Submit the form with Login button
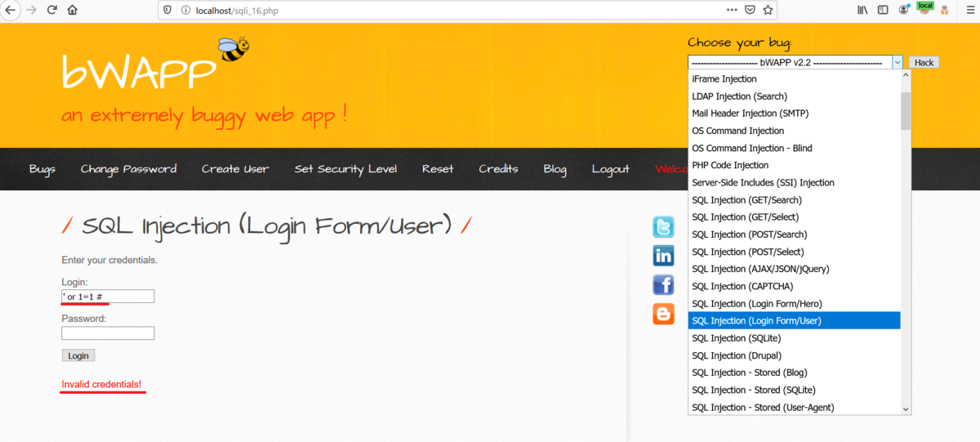 click(x=78, y=355)
